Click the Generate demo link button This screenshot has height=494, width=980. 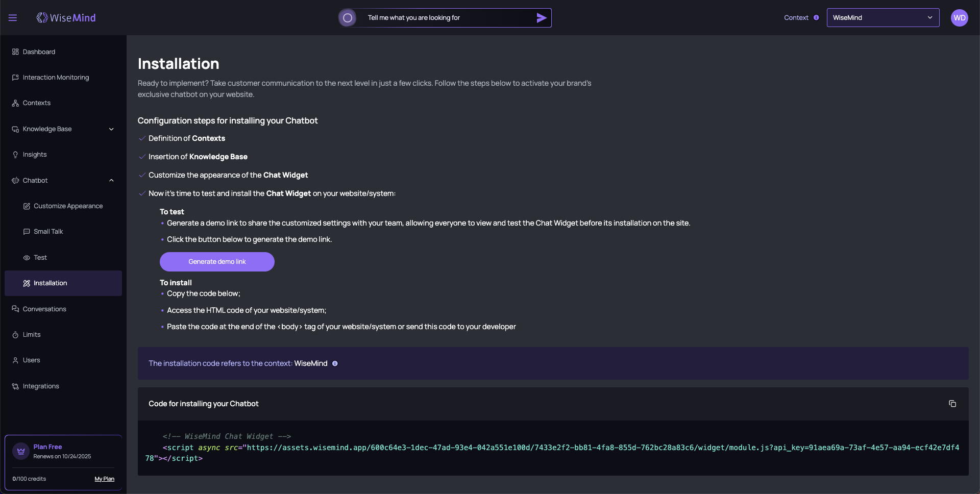217,262
